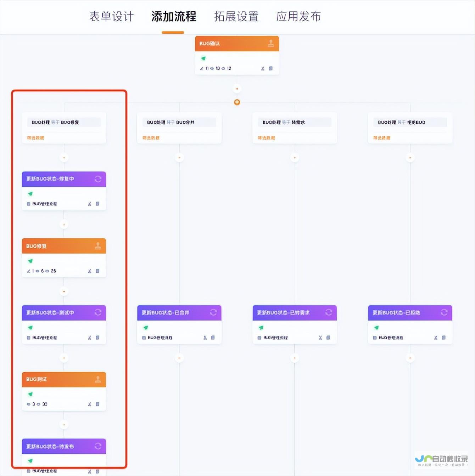Image resolution: width=475 pixels, height=476 pixels.
Task: Click copy icon on 更新BUG状态-已拒绝 node
Action: 443,338
